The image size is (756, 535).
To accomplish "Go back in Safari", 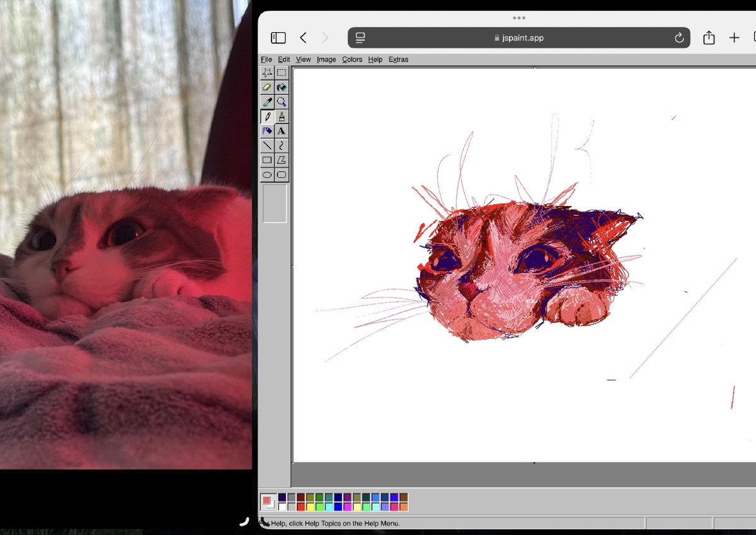I will (x=303, y=38).
